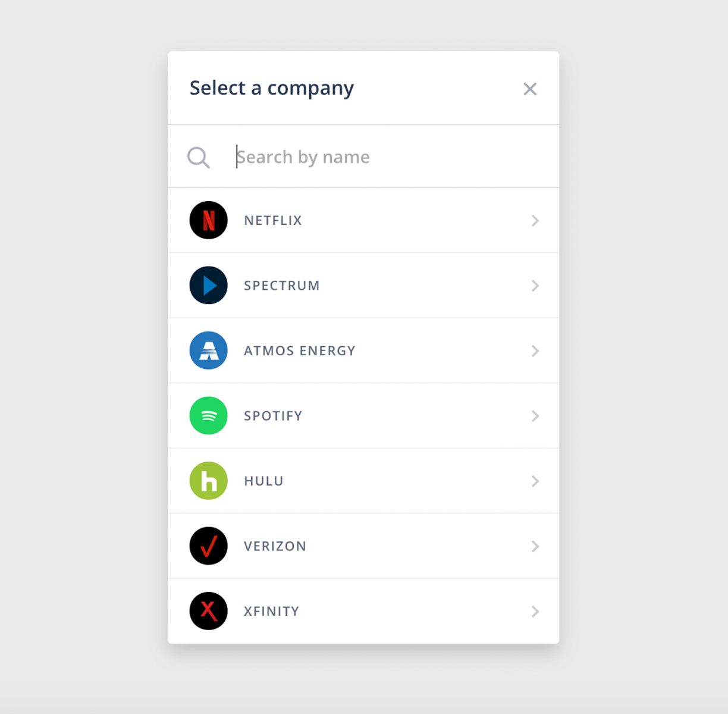Select XFINITY company name
Viewport: 728px width, 714px height.
coord(271,611)
